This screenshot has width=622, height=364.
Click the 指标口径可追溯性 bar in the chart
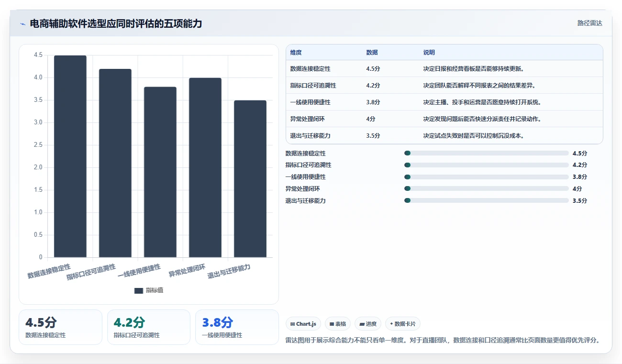[x=115, y=163]
